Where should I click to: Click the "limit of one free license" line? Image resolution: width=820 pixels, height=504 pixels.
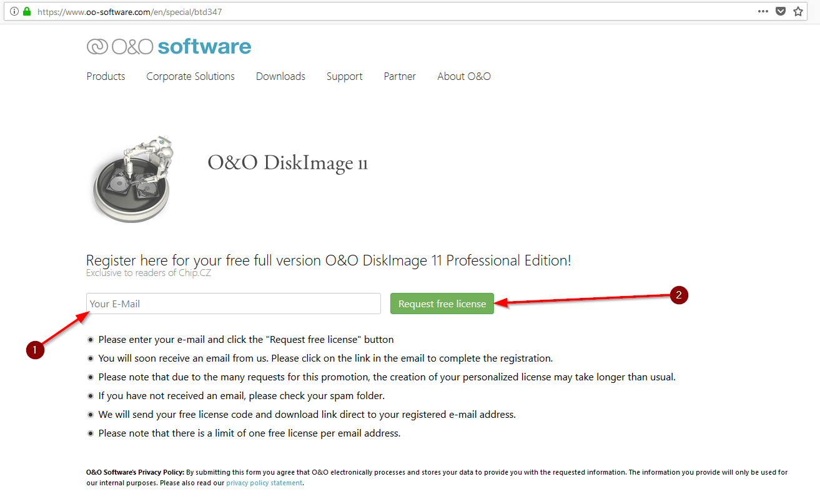pos(249,433)
